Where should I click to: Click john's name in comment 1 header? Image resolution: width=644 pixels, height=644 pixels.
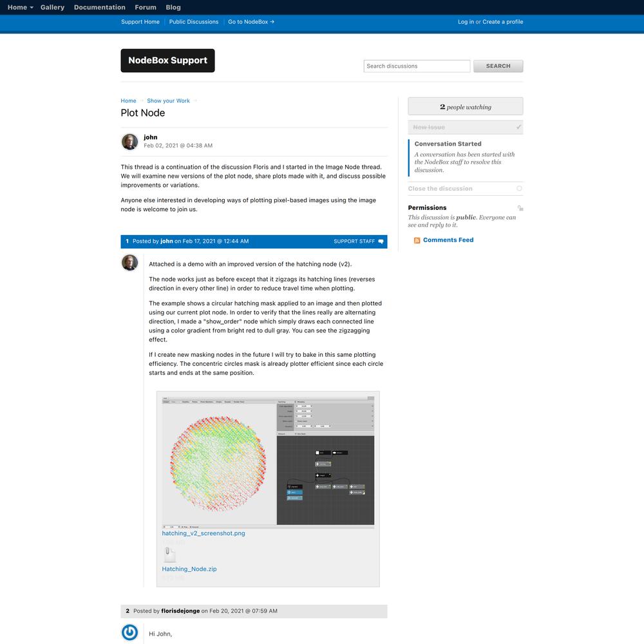click(x=166, y=241)
